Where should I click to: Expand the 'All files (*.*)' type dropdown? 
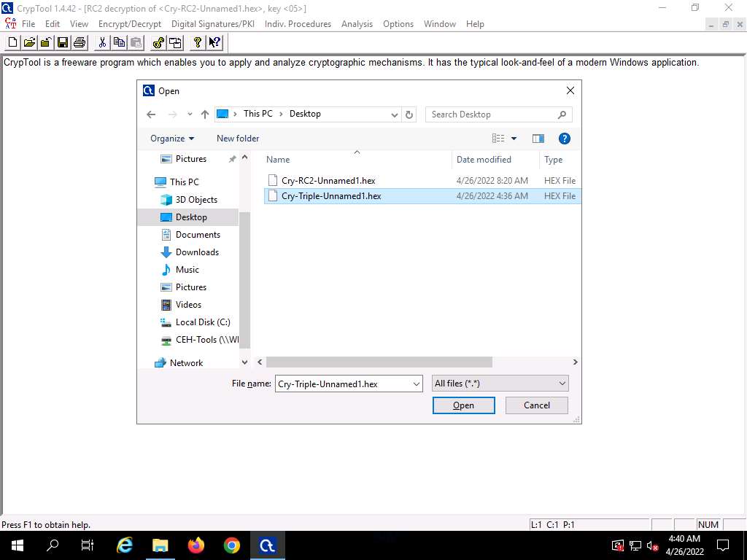point(562,384)
